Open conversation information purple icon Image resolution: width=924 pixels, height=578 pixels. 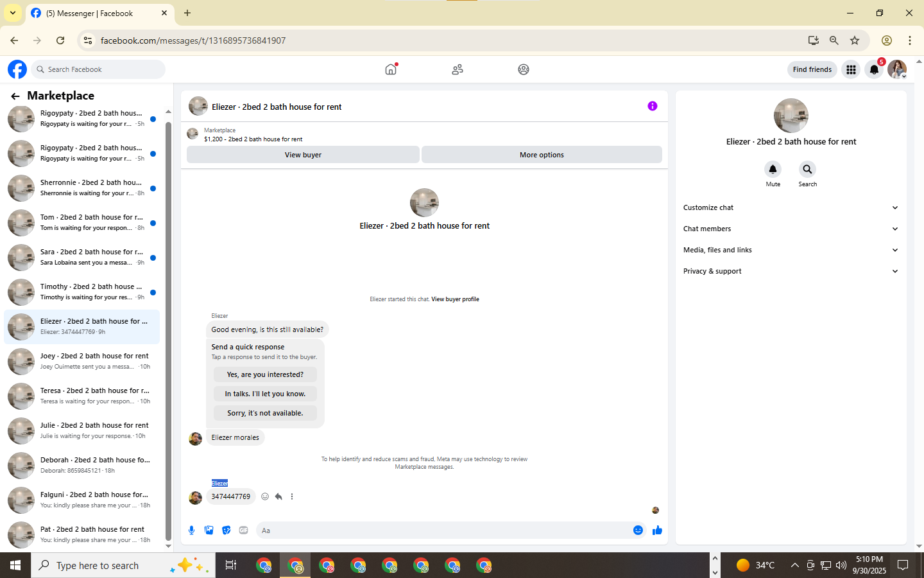pos(653,106)
